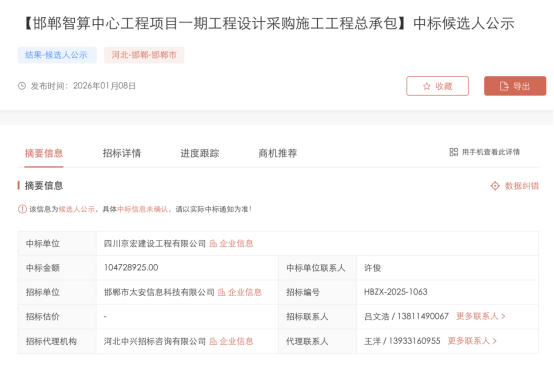This screenshot has height=365, width=554.
Task: Click building icon next to 河北中兴招标咨询有限公司
Action: click(x=213, y=341)
